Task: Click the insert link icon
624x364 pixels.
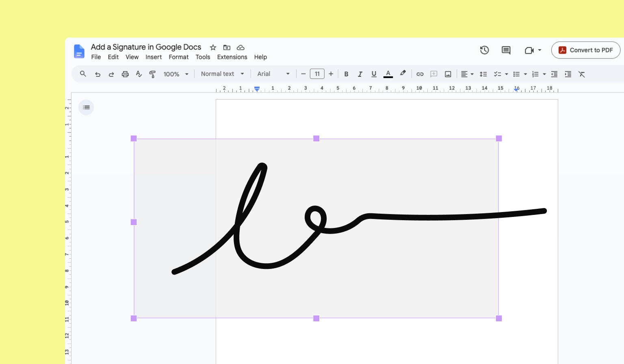Action: (420, 74)
